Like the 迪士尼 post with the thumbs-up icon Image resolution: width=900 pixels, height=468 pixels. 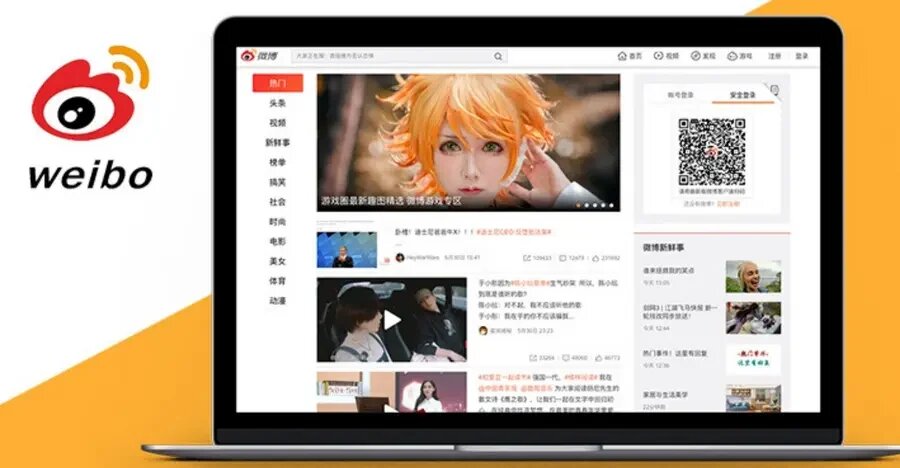(596, 258)
